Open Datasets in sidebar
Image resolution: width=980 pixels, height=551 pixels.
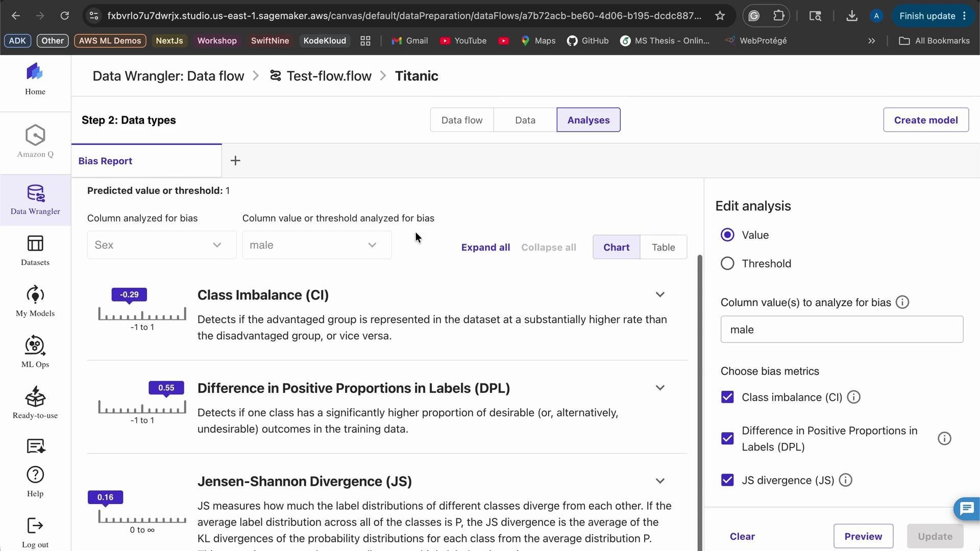click(35, 251)
